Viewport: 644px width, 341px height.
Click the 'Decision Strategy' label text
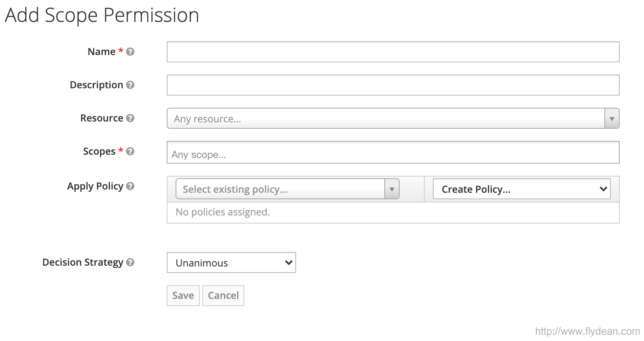[83, 262]
